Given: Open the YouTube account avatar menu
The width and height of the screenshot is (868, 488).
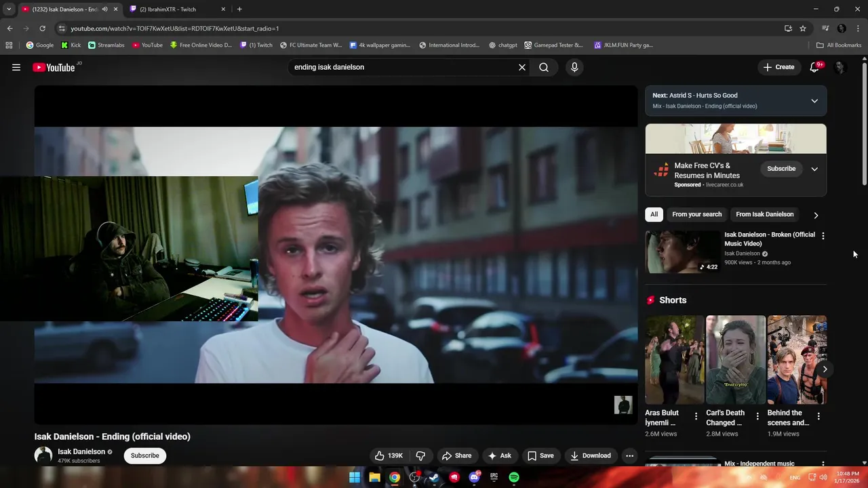Looking at the screenshot, I should pyautogui.click(x=840, y=67).
